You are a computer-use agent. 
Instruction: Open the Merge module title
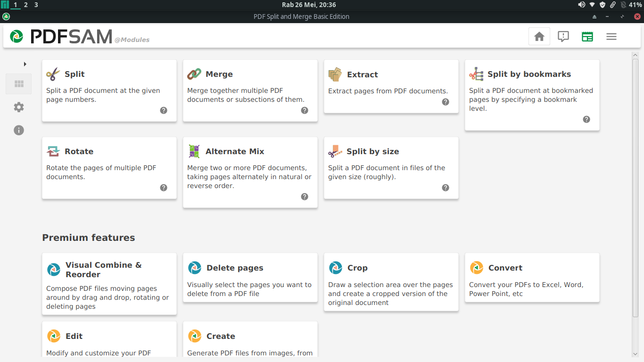[219, 74]
